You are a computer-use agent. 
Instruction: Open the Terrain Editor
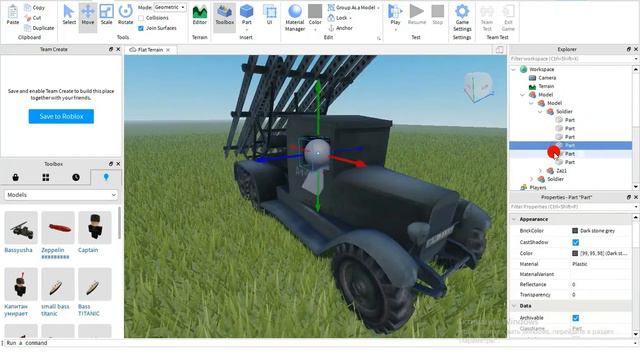pyautogui.click(x=200, y=15)
